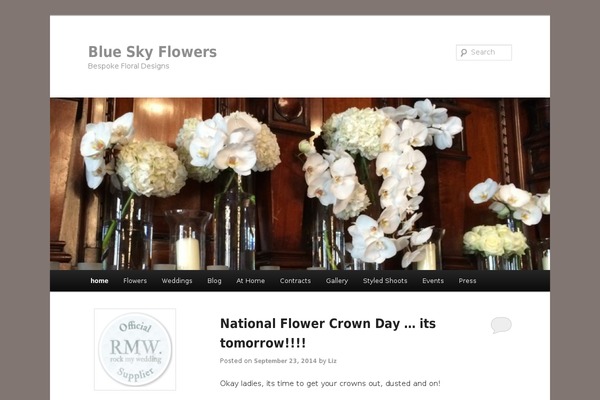Screen dimensions: 600x400
Task: Go to the Events menu page
Action: click(433, 281)
